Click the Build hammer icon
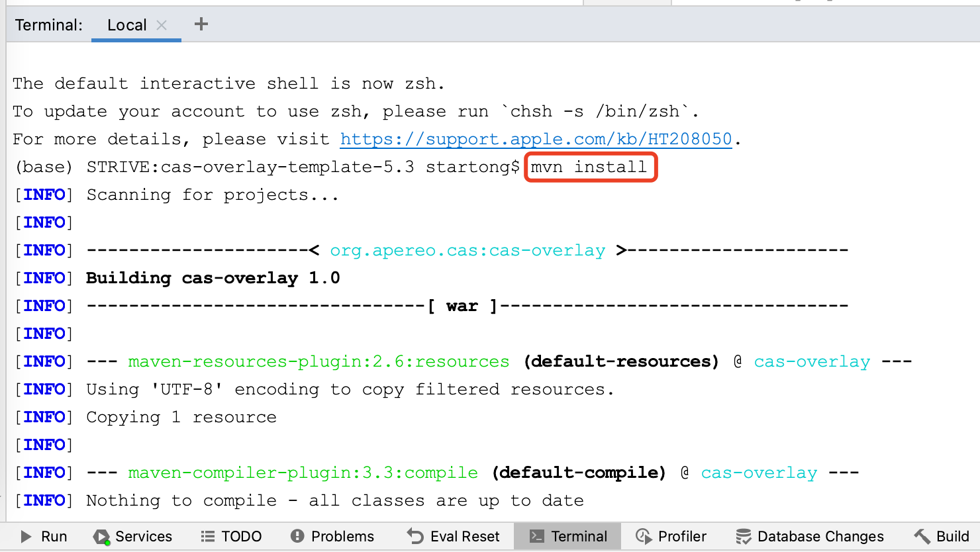 pyautogui.click(x=922, y=536)
